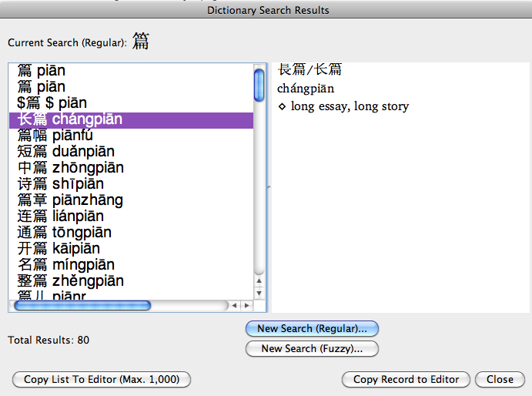Screen dimensions: 532x396
Task: Choose the 中篇 zhōngpiān result
Action: [x=70, y=168]
